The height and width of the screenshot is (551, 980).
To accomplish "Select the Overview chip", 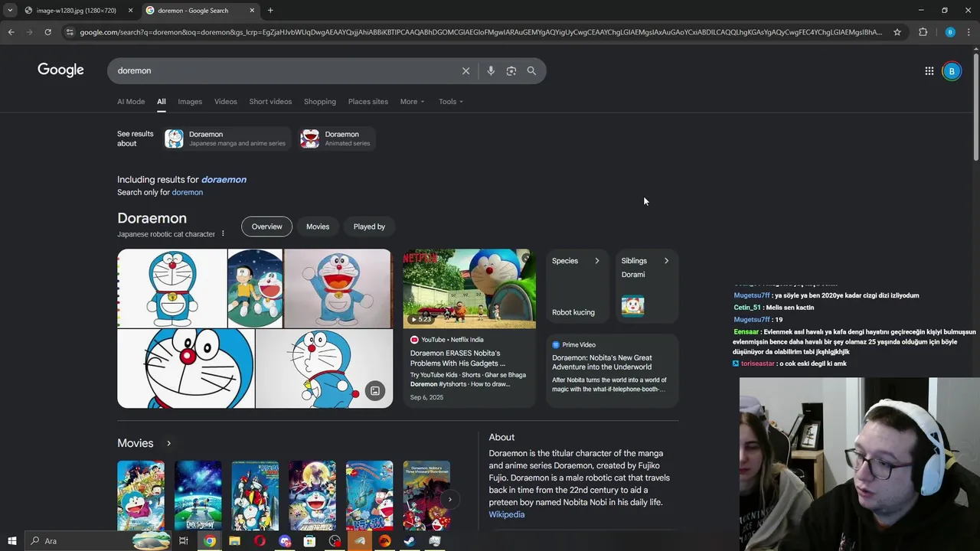I will (266, 227).
